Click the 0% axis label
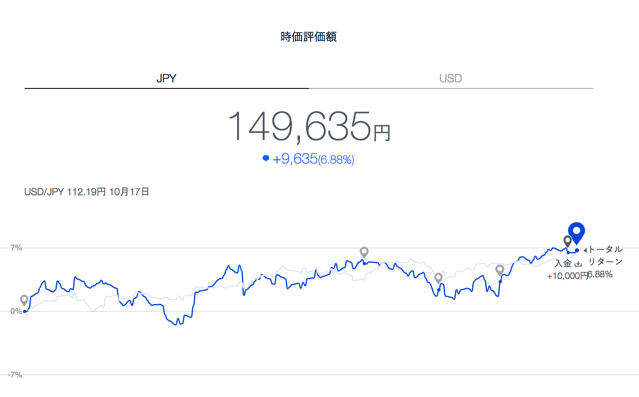639x397 pixels. pos(16,311)
